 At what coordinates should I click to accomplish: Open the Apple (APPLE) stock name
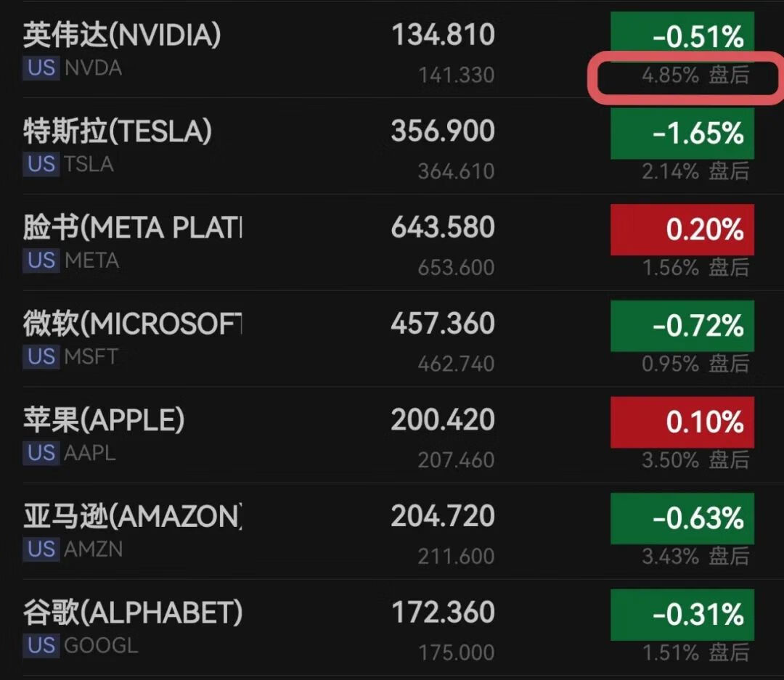click(x=104, y=420)
